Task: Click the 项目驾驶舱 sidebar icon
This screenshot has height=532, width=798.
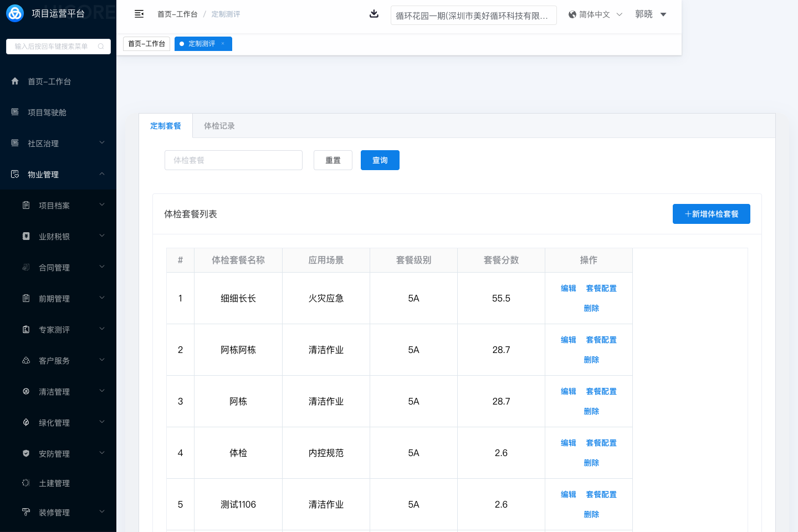Action: [x=15, y=112]
